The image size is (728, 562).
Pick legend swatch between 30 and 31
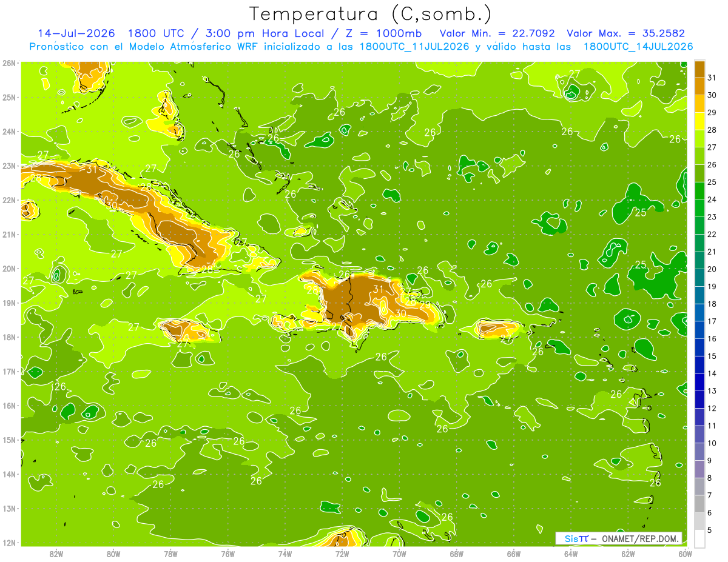[x=699, y=86]
